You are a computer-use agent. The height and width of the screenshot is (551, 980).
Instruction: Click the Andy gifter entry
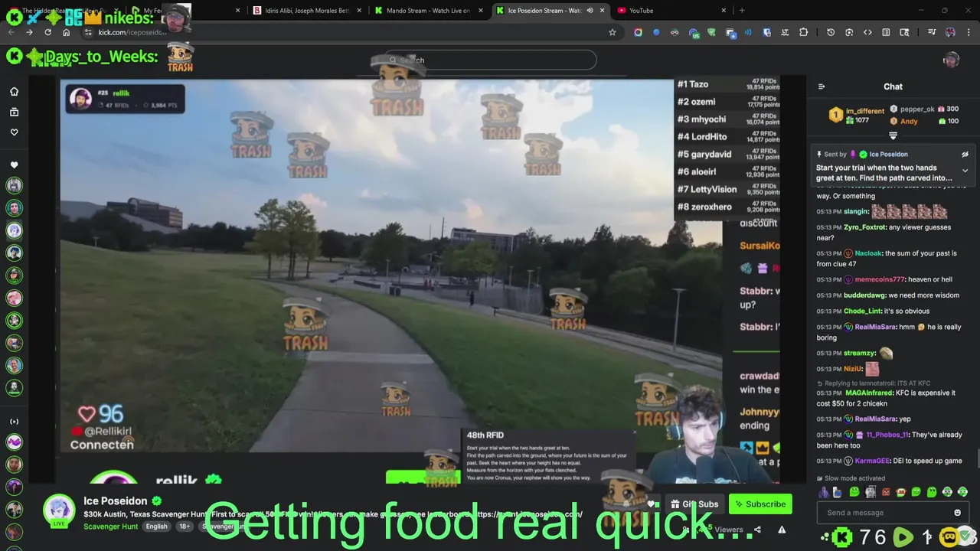(x=923, y=121)
